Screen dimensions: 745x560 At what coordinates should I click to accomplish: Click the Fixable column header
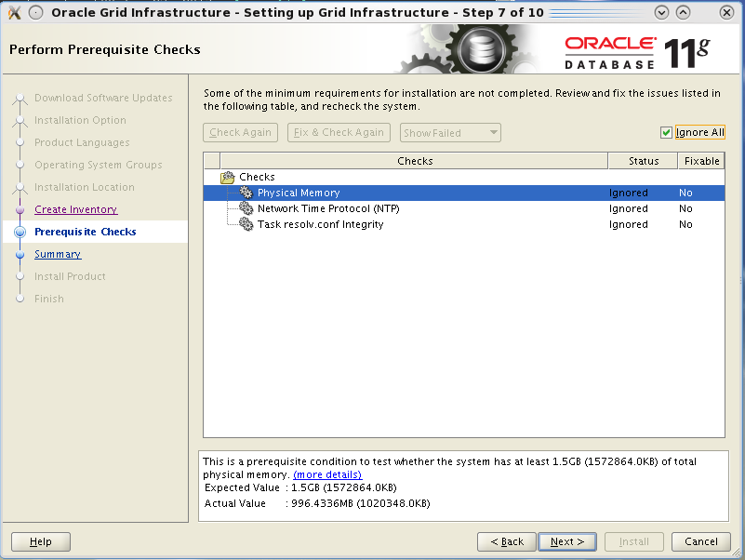(x=701, y=161)
